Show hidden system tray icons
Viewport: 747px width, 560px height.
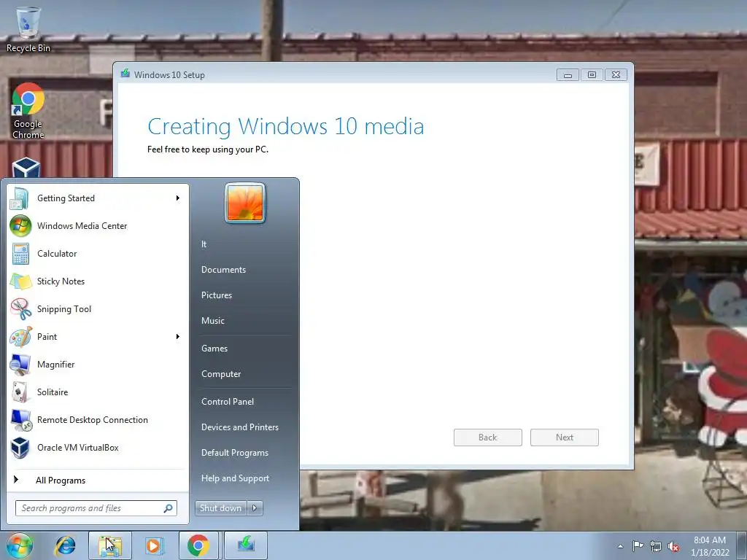click(620, 546)
